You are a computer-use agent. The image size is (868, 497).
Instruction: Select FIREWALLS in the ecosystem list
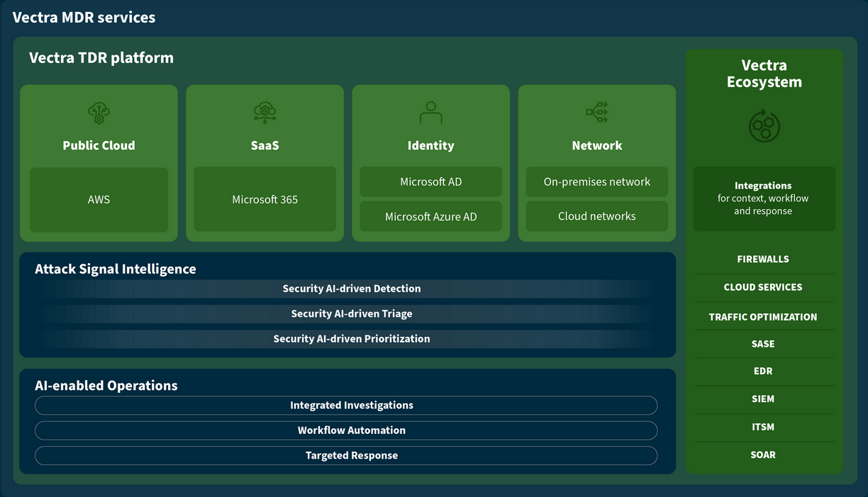pos(763,259)
